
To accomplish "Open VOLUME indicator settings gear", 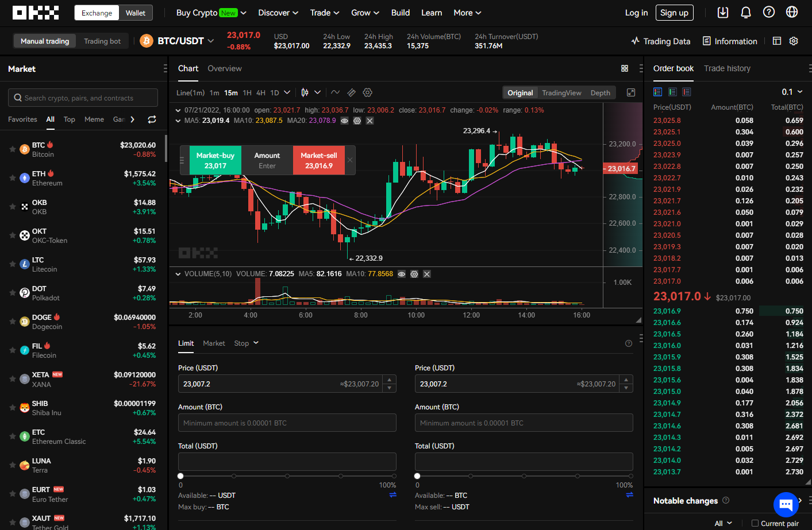I will [414, 274].
